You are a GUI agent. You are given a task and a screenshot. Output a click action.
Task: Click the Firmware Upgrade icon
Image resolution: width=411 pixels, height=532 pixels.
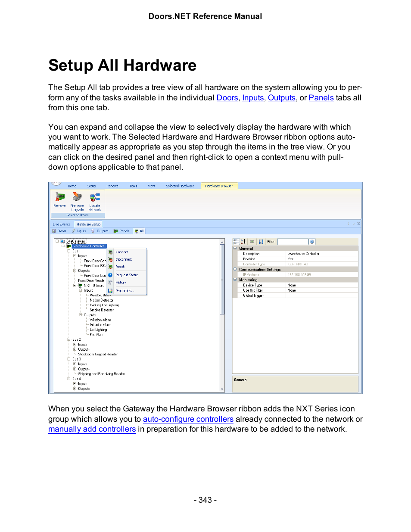pyautogui.click(x=77, y=197)
